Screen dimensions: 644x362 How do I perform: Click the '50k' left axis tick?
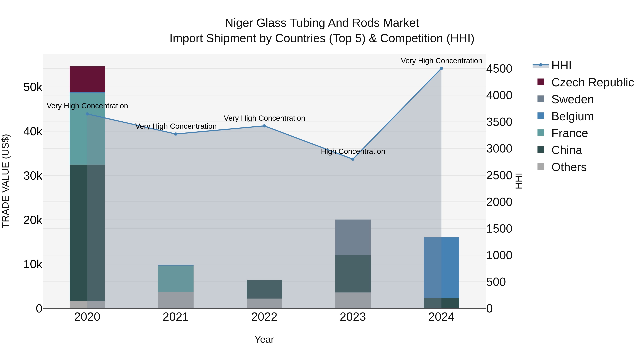33,87
